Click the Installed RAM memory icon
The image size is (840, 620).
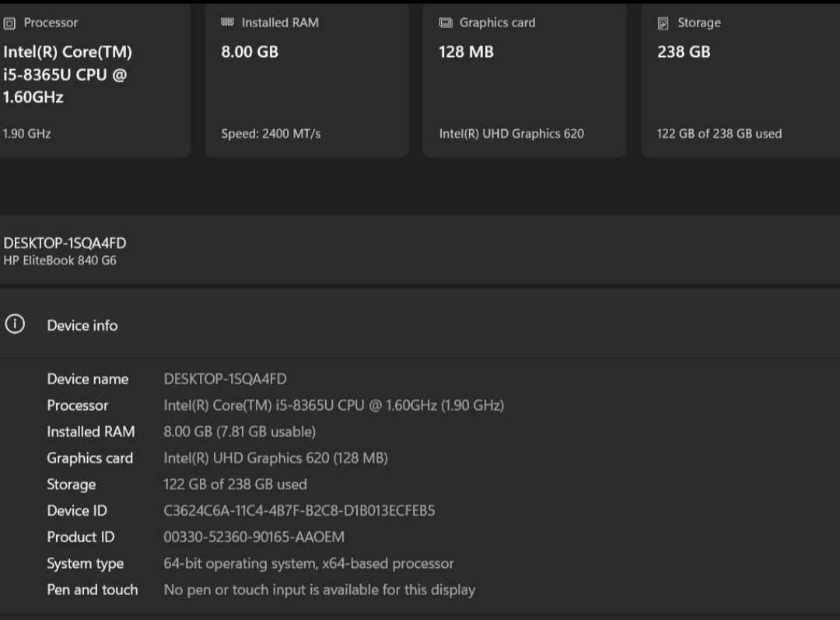[x=228, y=22]
